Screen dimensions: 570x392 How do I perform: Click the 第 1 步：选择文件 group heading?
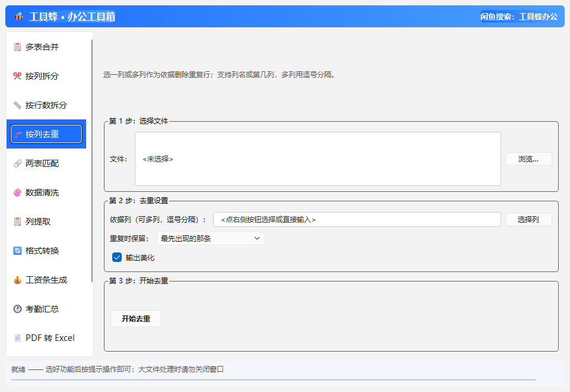[138, 121]
